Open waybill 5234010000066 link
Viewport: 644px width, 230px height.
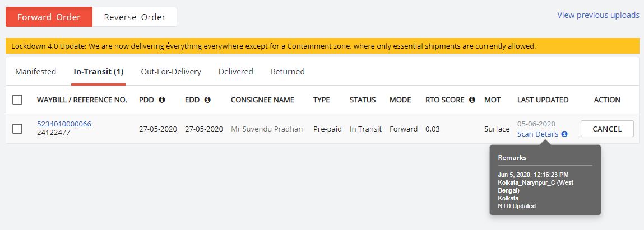(64, 124)
